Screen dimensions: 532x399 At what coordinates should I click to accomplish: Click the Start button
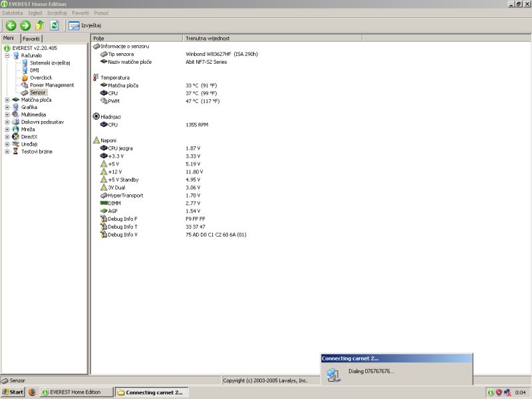(x=13, y=392)
